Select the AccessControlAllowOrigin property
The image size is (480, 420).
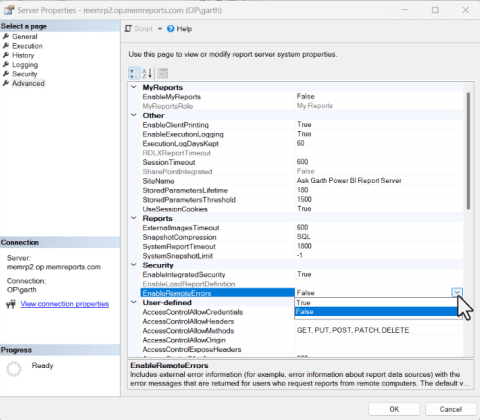click(x=184, y=340)
